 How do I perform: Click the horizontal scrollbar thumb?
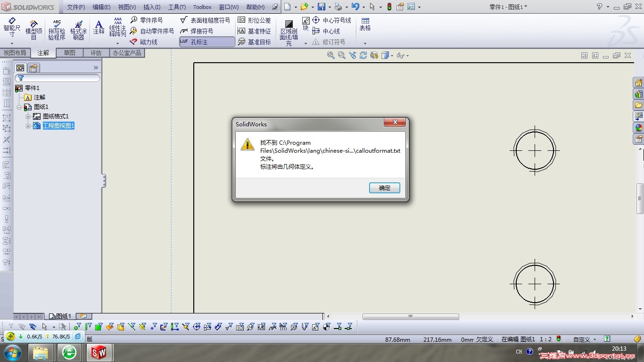coord(411,317)
